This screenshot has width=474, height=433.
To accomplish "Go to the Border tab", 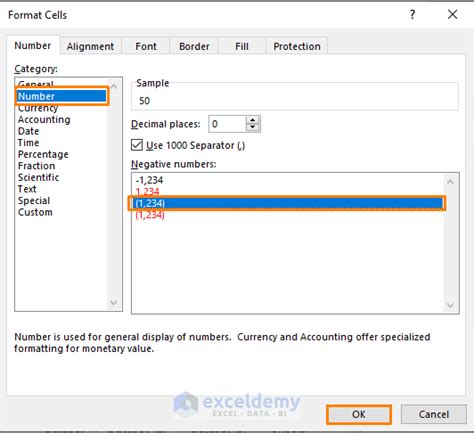I will click(x=194, y=46).
